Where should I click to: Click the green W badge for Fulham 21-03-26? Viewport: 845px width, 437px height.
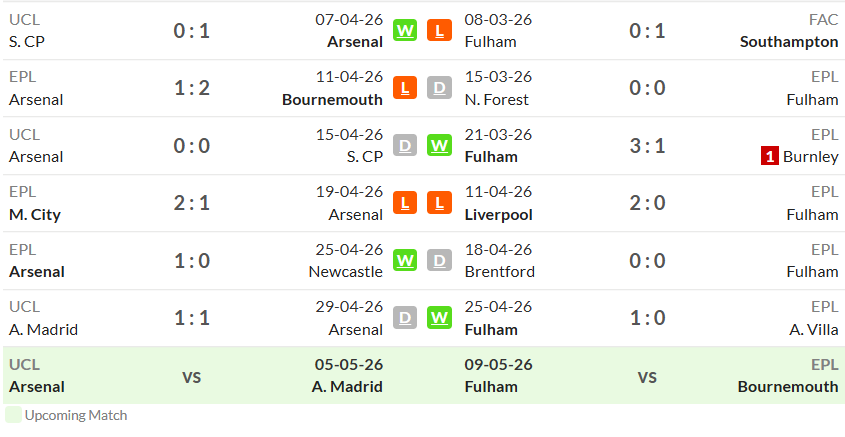click(439, 145)
